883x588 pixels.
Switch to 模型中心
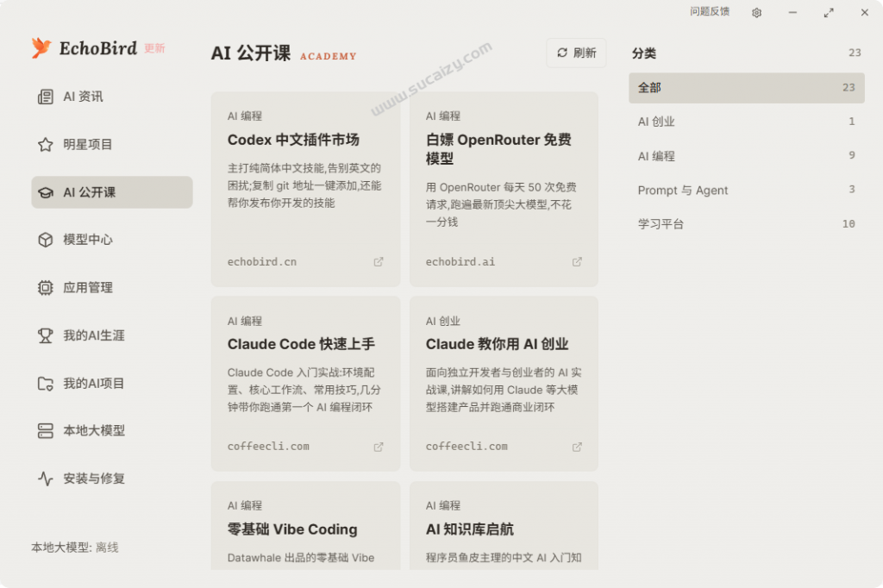pos(112,240)
